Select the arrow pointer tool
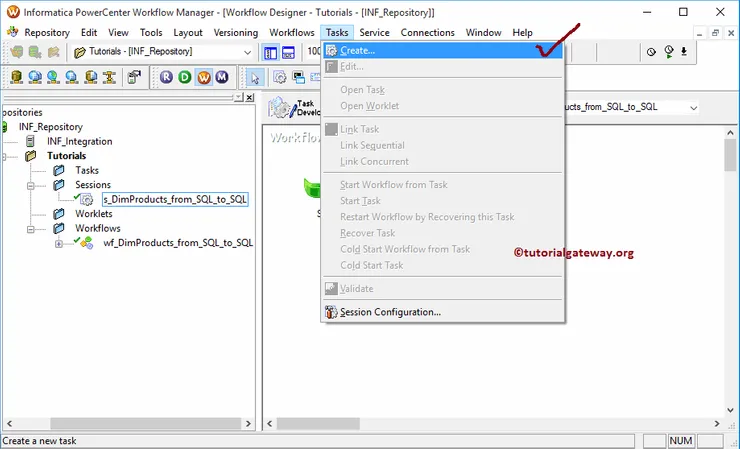Image resolution: width=740 pixels, height=449 pixels. [x=255, y=77]
